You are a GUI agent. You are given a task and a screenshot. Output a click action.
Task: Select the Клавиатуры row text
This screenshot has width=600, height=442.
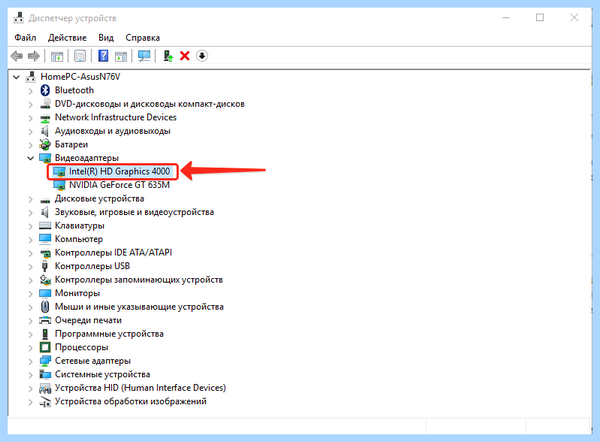point(79,225)
